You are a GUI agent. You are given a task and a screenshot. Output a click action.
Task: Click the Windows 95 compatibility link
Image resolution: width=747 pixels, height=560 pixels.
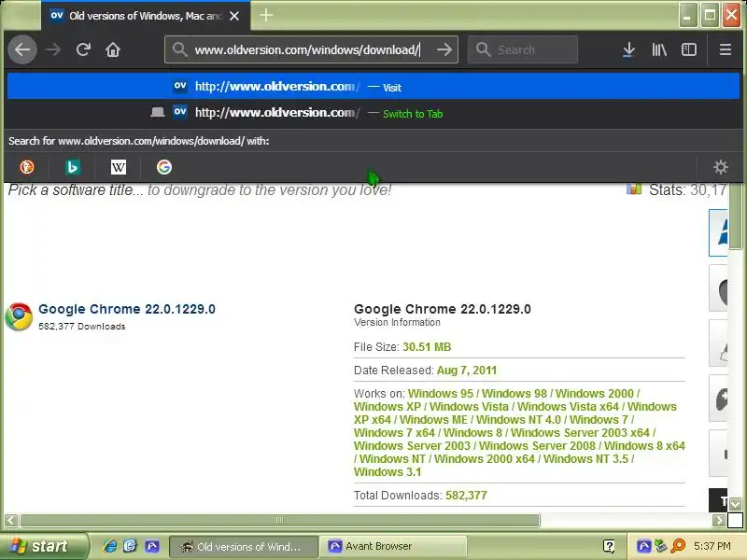pos(441,393)
